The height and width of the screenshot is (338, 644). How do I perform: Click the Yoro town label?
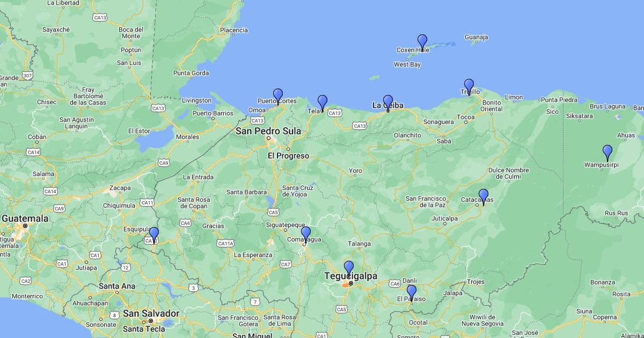[355, 171]
